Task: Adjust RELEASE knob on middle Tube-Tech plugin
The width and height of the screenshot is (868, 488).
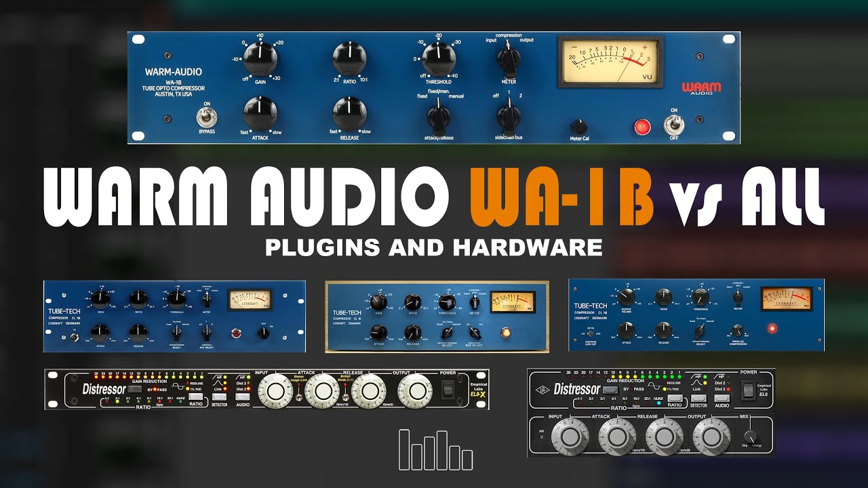Action: 412,332
